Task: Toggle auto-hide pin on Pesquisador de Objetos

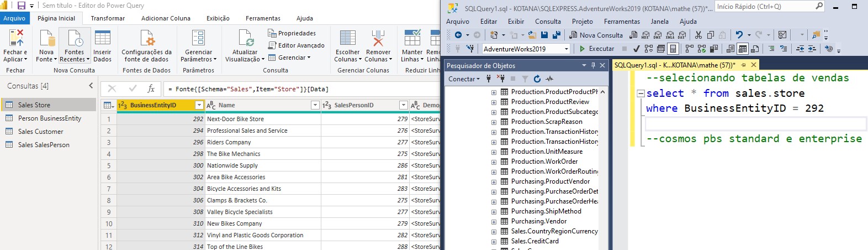Action: coord(593,65)
